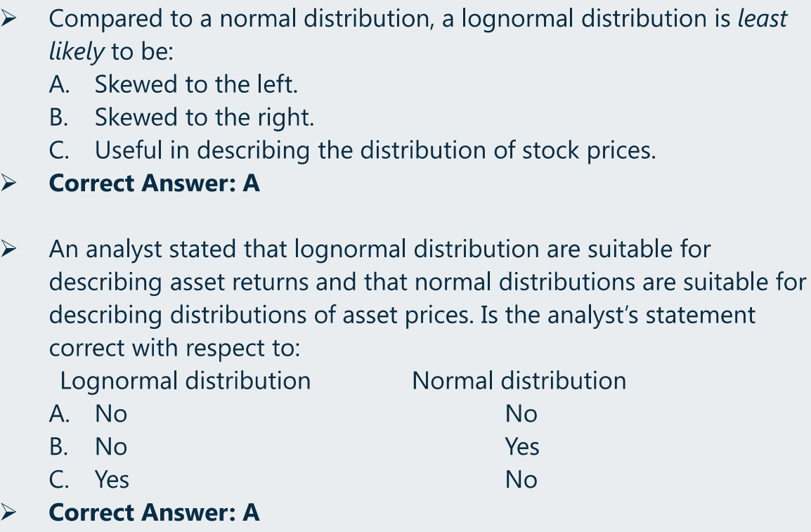Select 'No' under Normal distribution in row A
Viewport: 811px width, 532px height.
point(521,414)
